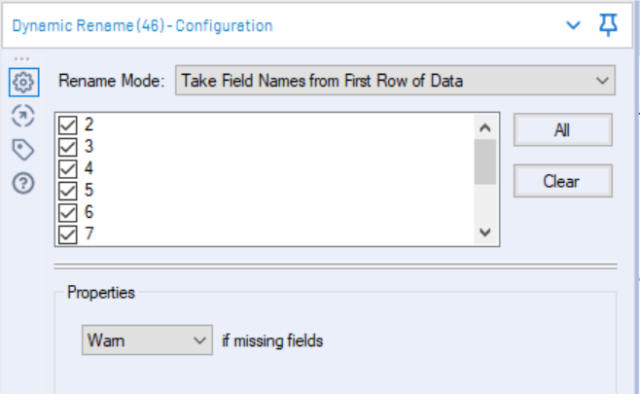Image resolution: width=640 pixels, height=394 pixels.
Task: Toggle field 5 checkbox
Action: tap(68, 191)
